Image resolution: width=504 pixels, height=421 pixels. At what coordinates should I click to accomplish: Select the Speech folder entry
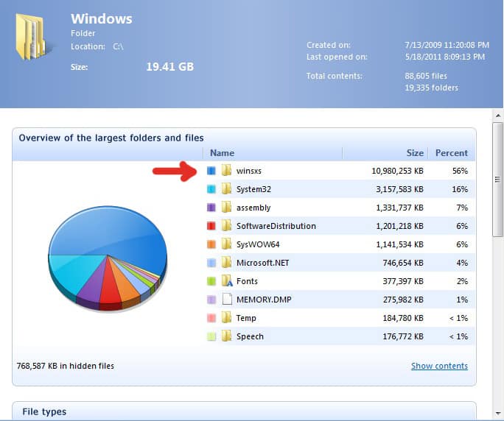(249, 336)
